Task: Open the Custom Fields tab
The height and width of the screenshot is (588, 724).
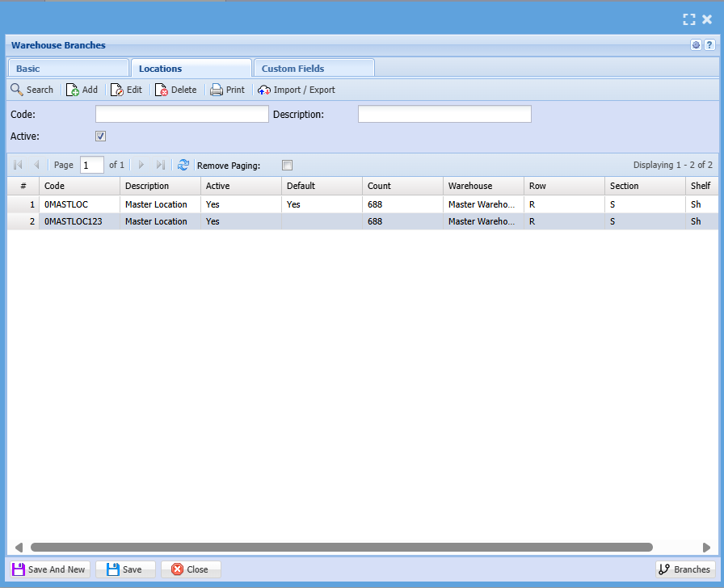Action: tap(314, 69)
